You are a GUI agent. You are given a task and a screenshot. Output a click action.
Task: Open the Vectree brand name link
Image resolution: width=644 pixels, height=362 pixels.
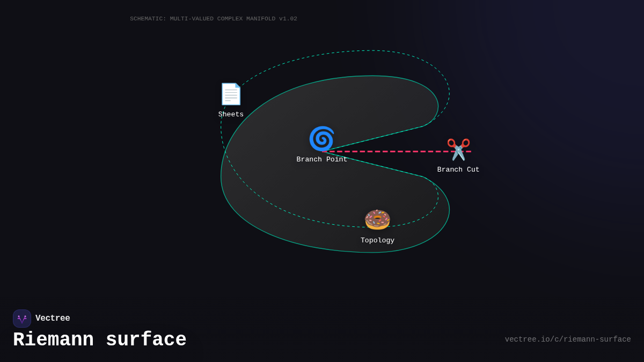tap(53, 319)
